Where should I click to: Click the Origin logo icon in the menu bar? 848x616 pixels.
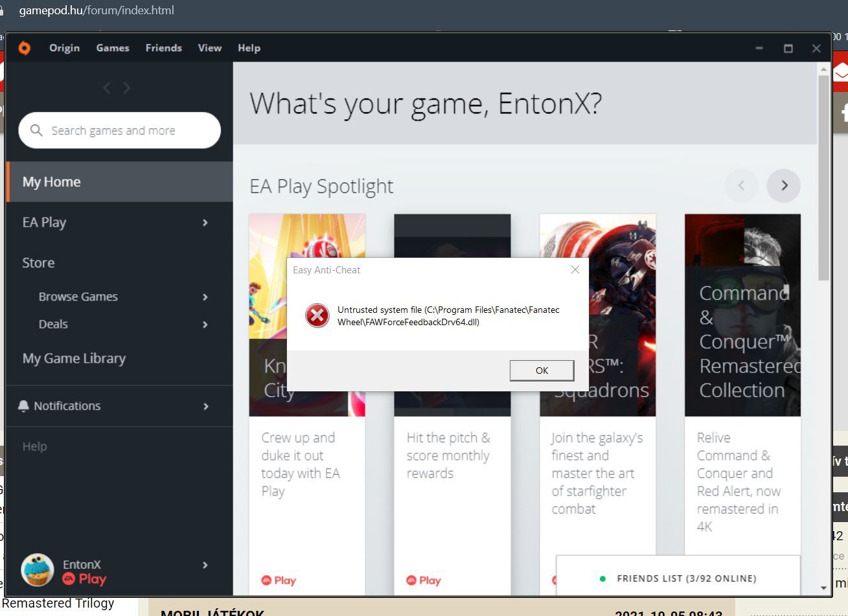coord(24,48)
